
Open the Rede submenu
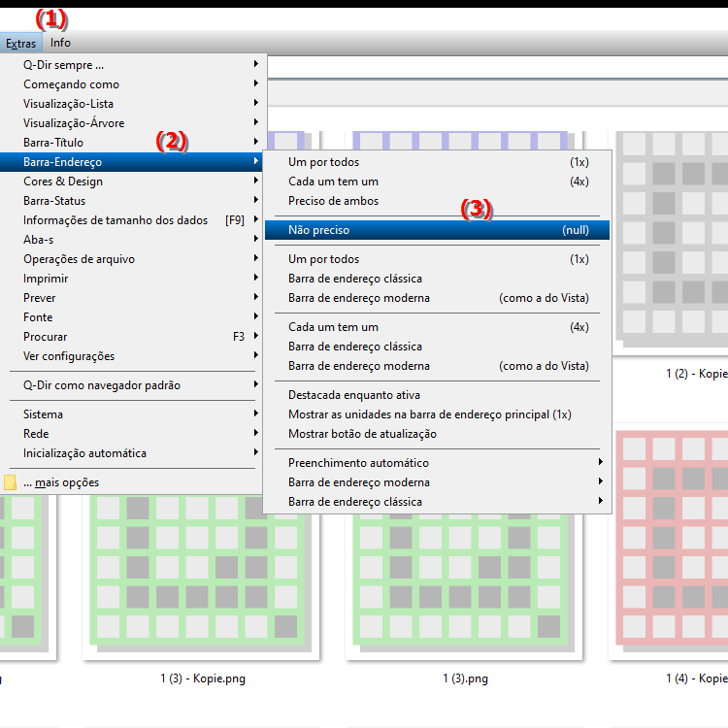point(133,434)
